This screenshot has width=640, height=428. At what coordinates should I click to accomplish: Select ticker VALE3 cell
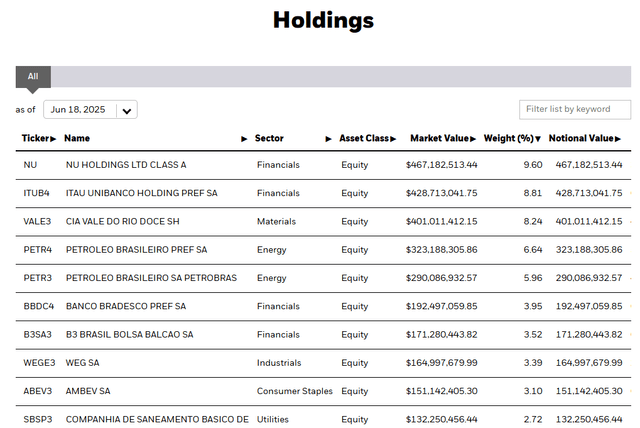37,222
